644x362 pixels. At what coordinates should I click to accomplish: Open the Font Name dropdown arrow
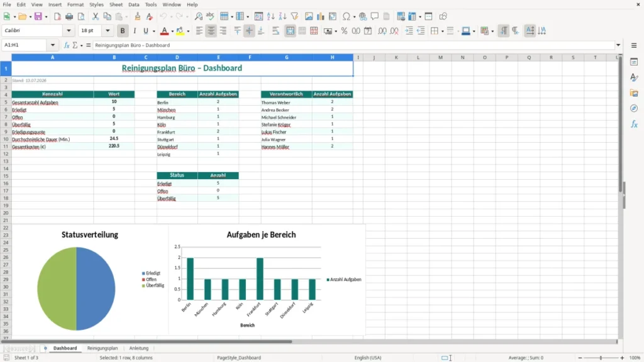69,30
